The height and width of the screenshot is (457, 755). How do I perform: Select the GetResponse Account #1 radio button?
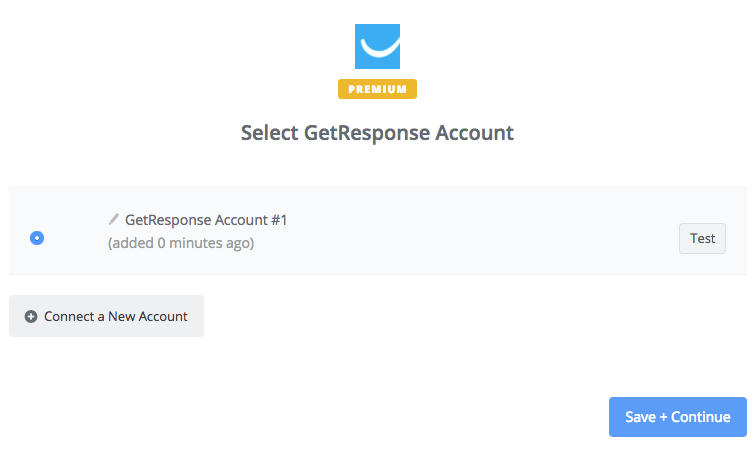pyautogui.click(x=37, y=238)
